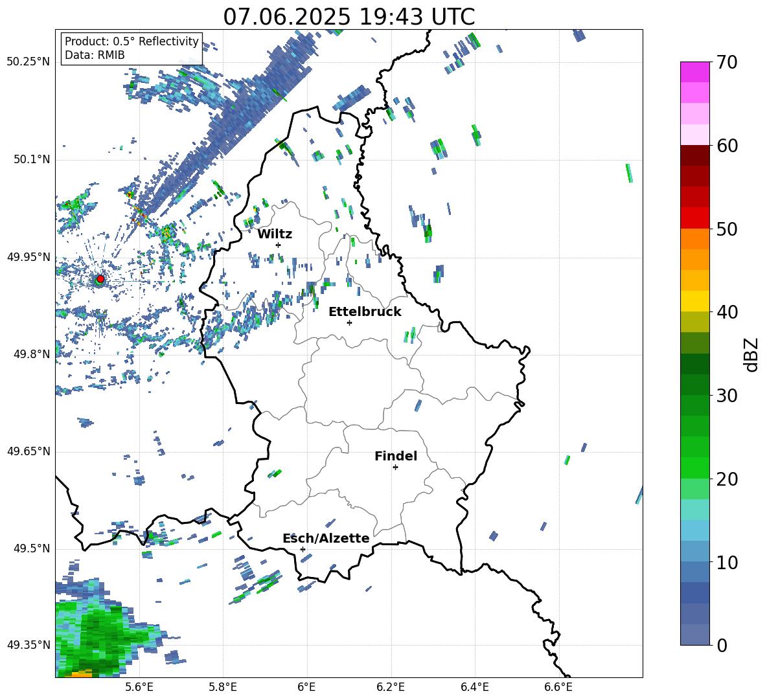Click the dark green 30 dBZ colorbar segment

[x=694, y=385]
